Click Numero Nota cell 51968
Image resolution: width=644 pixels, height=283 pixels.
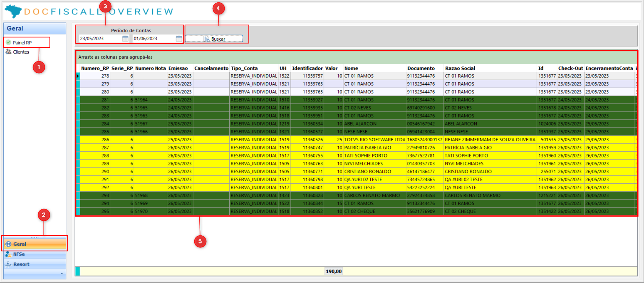click(x=151, y=195)
